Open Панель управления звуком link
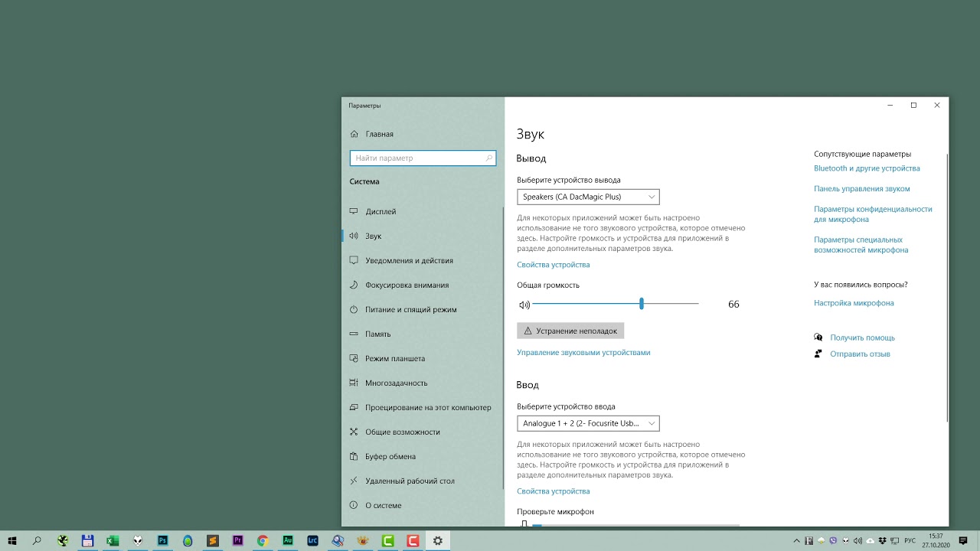 tap(862, 188)
